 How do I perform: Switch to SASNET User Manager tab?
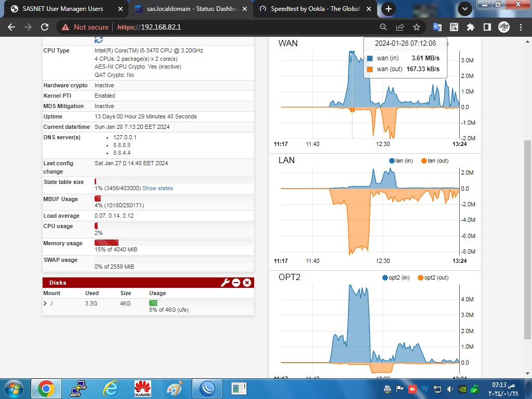click(x=63, y=9)
